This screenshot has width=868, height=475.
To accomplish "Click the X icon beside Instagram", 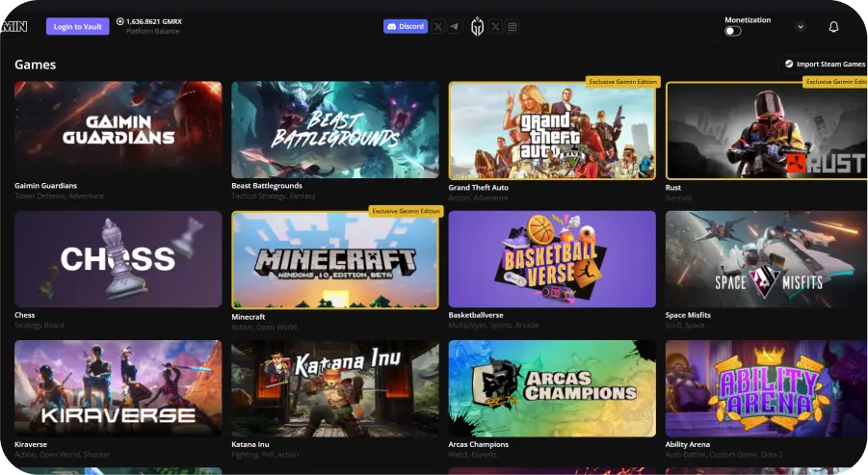I will pyautogui.click(x=495, y=27).
